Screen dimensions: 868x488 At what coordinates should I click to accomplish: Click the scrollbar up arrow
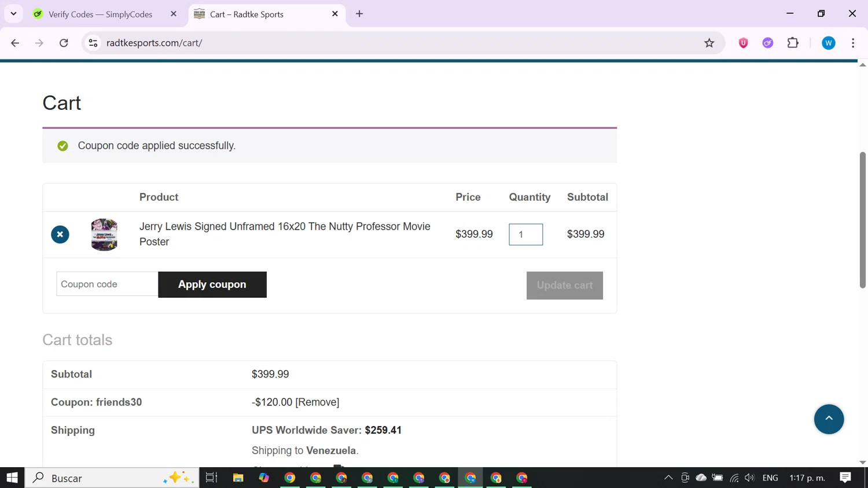coord(863,65)
